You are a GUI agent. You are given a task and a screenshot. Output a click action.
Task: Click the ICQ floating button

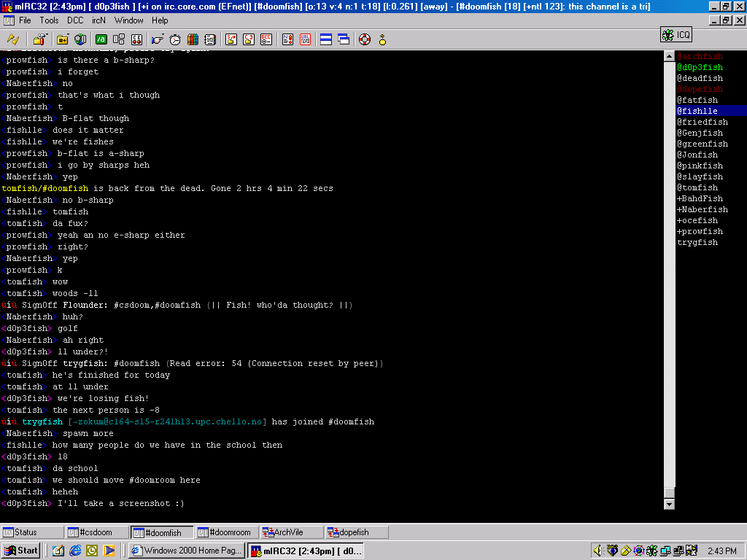pos(676,34)
